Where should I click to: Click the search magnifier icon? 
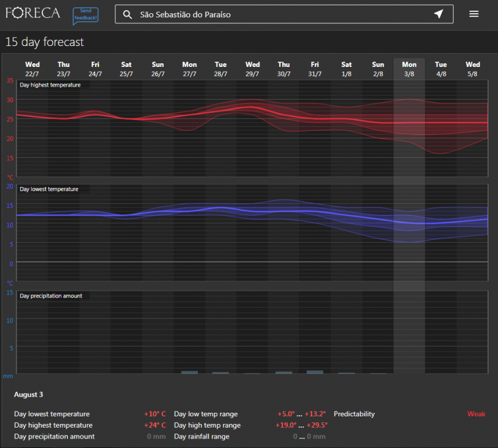(127, 14)
